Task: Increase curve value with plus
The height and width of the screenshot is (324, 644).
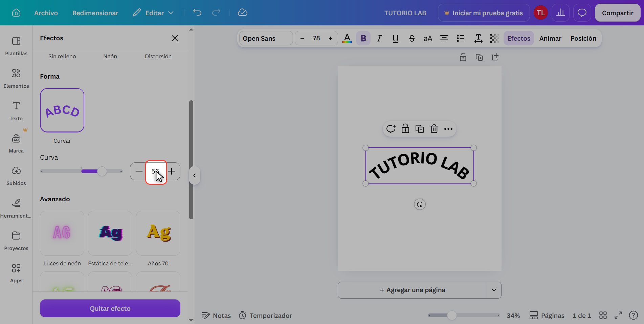Action: [172, 171]
